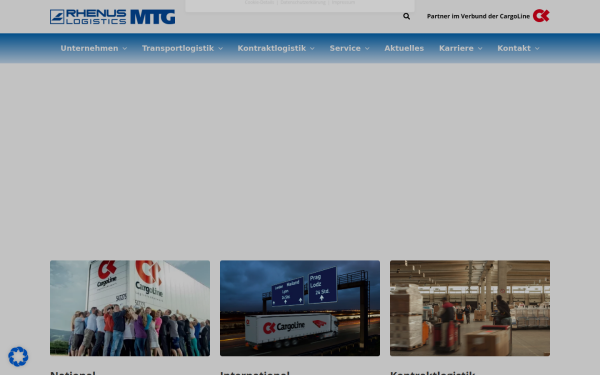Go to the Aktuelles page

coord(404,48)
